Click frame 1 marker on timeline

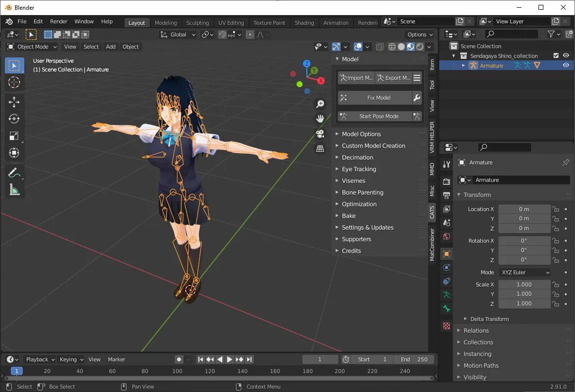17,371
